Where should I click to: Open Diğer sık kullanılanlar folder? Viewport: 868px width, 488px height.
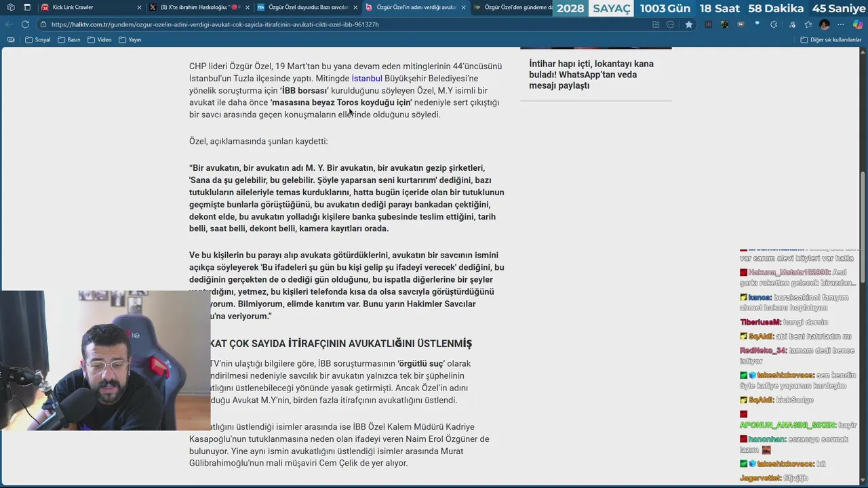[x=831, y=40]
